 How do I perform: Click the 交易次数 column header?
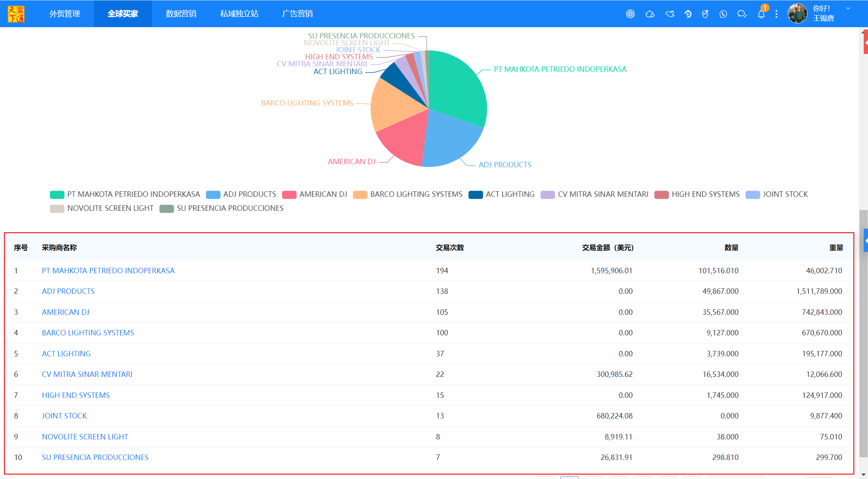(450, 248)
